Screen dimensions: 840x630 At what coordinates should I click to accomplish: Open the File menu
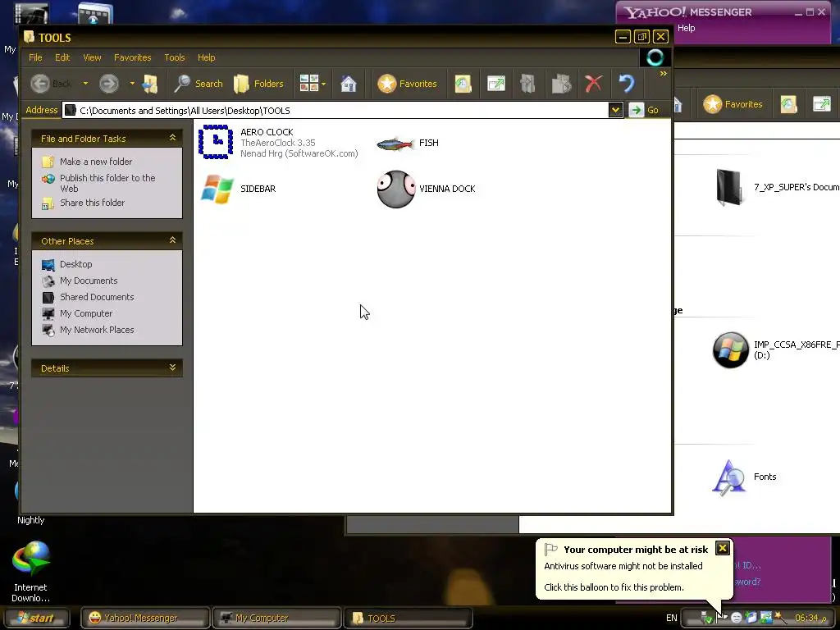[35, 57]
